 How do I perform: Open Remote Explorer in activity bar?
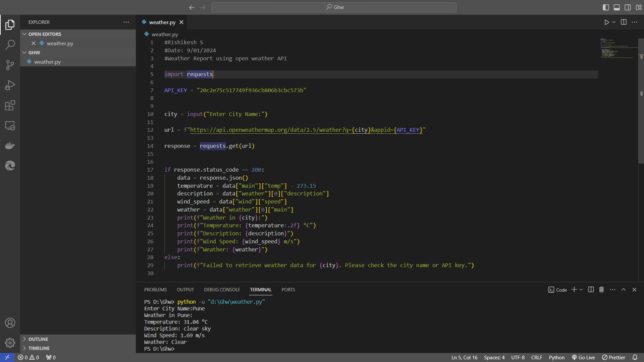[10, 126]
